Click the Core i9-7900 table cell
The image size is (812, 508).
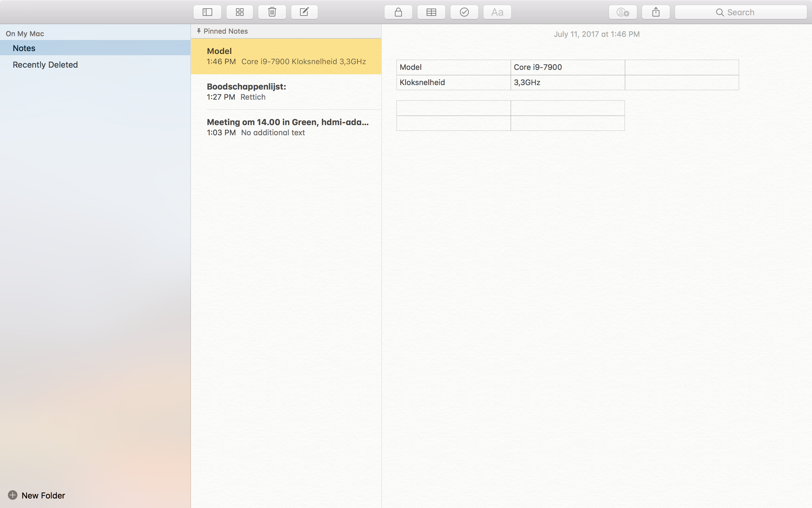click(568, 67)
